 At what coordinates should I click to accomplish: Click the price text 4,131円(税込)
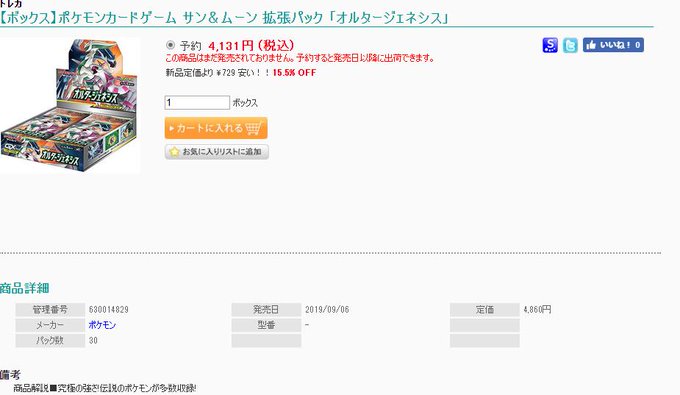(251, 45)
